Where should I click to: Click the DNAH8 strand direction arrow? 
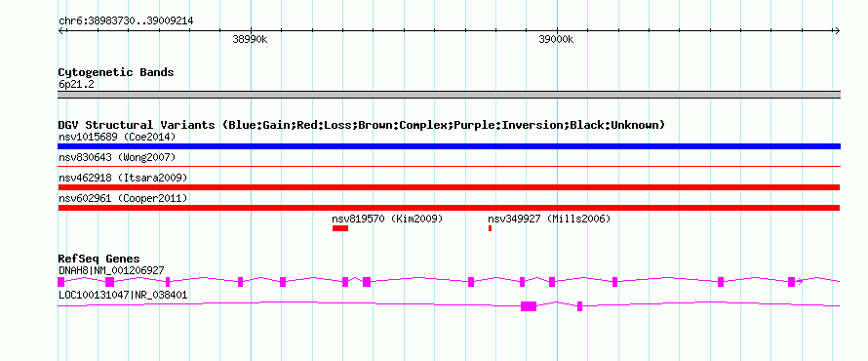pyautogui.click(x=800, y=282)
